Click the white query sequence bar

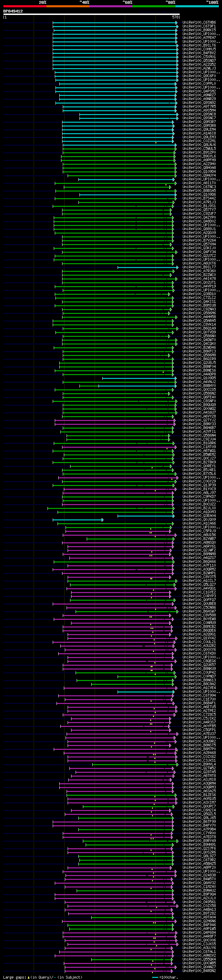[x=92, y=15]
